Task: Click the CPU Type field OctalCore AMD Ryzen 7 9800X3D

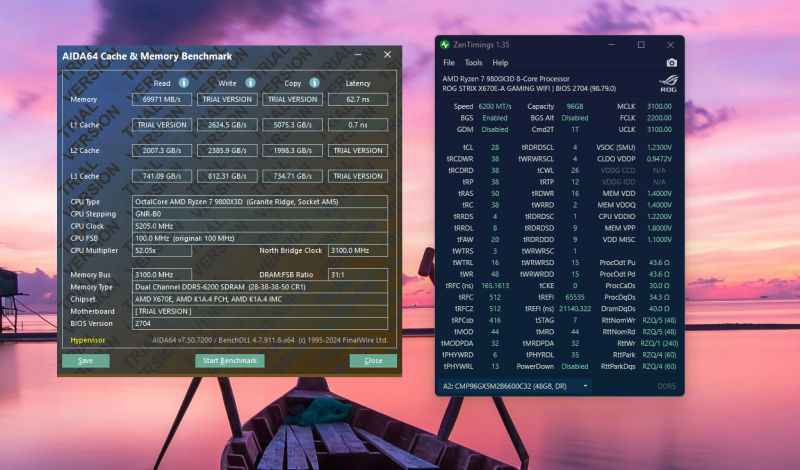Action: pos(260,202)
